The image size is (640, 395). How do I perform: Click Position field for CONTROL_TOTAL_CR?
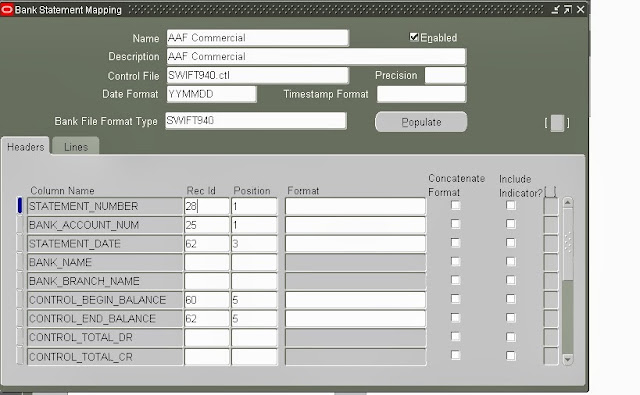click(x=254, y=357)
